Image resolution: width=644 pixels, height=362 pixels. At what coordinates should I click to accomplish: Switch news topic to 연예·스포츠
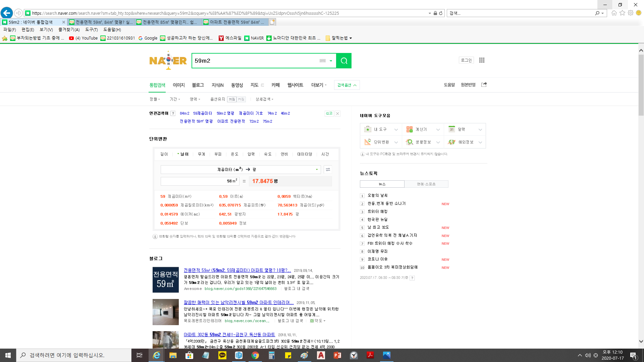[426, 184]
